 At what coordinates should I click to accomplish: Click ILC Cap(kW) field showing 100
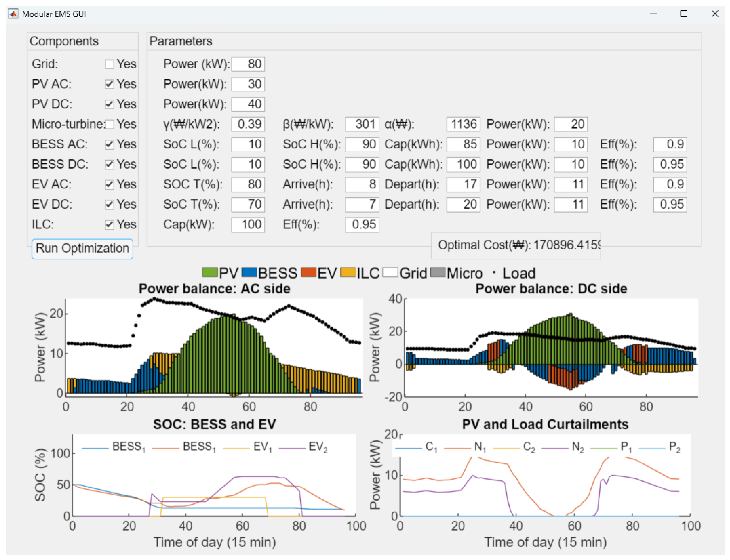click(x=248, y=225)
